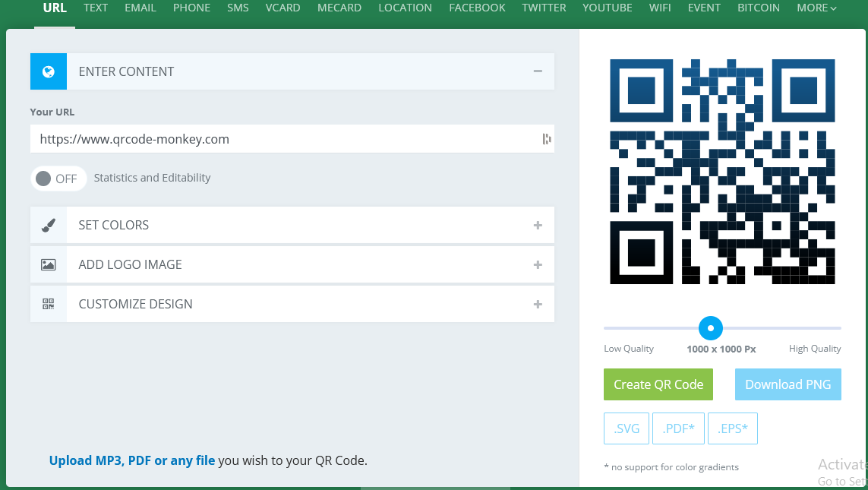The width and height of the screenshot is (868, 490).
Task: Click the QR code preview image
Action: (x=722, y=172)
